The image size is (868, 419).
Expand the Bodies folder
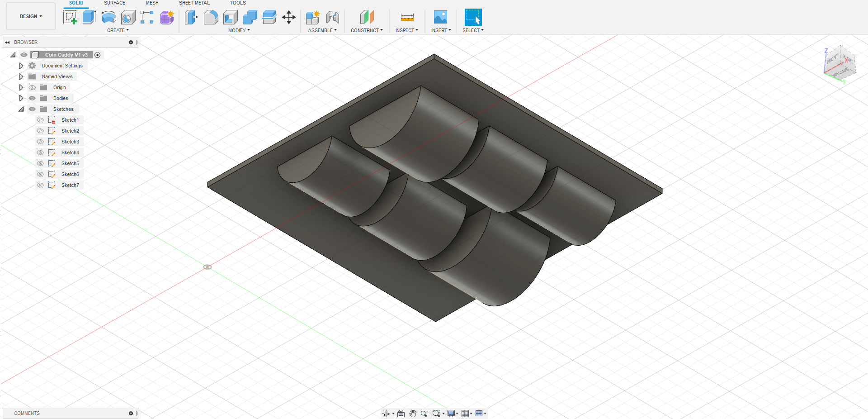point(21,98)
